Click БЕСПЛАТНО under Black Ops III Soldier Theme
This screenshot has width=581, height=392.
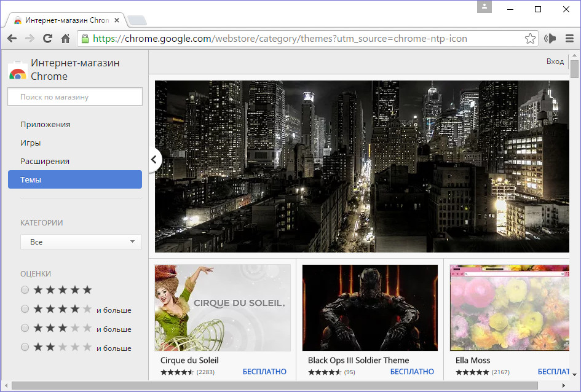412,372
